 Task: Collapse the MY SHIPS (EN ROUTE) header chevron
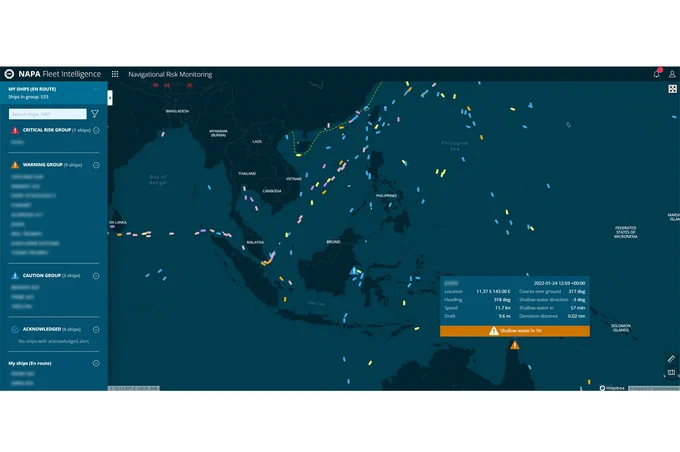[x=96, y=89]
